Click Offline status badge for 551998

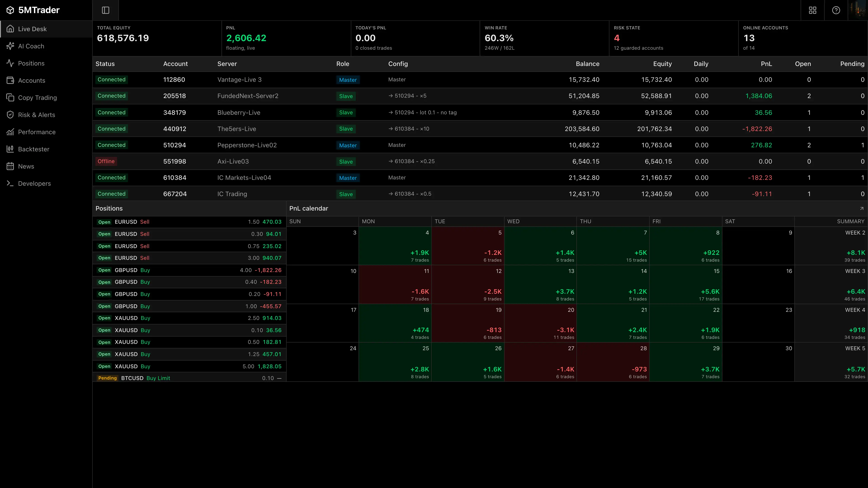tap(106, 161)
